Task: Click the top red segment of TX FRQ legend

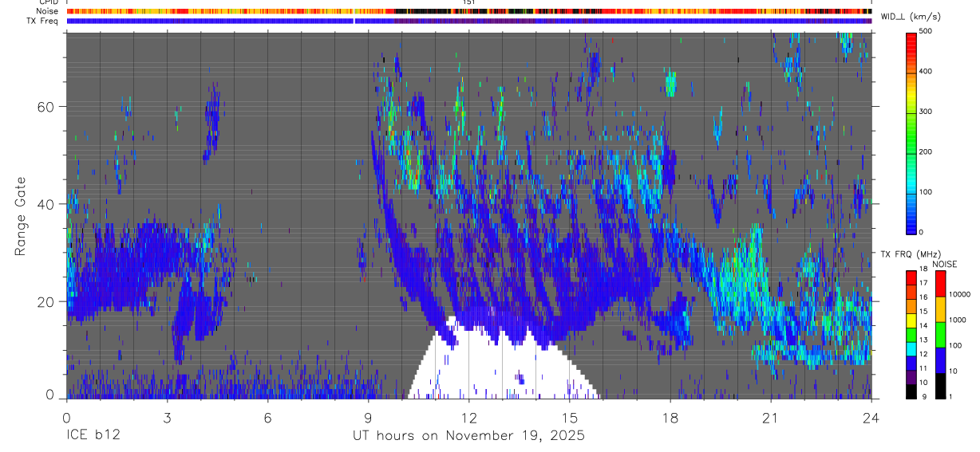Action: point(911,277)
